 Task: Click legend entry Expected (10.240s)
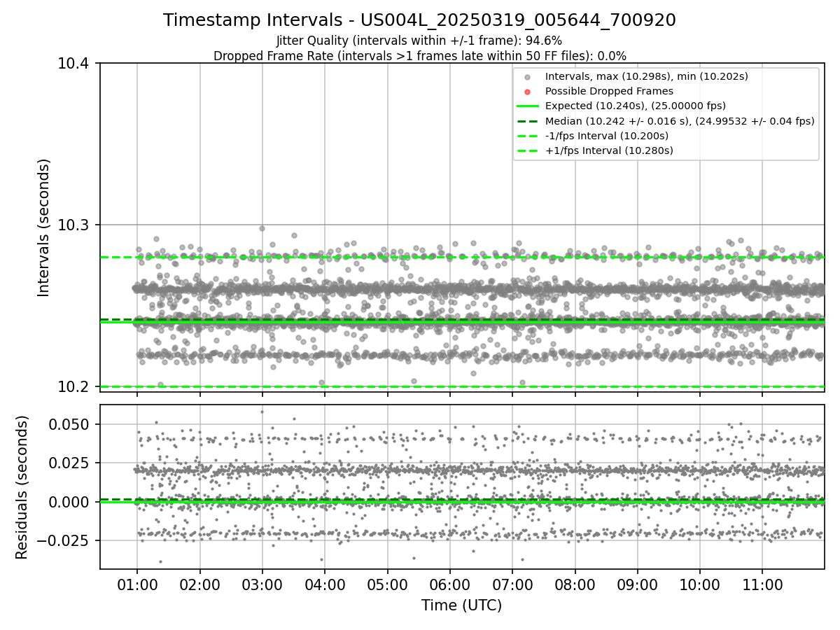635,106
